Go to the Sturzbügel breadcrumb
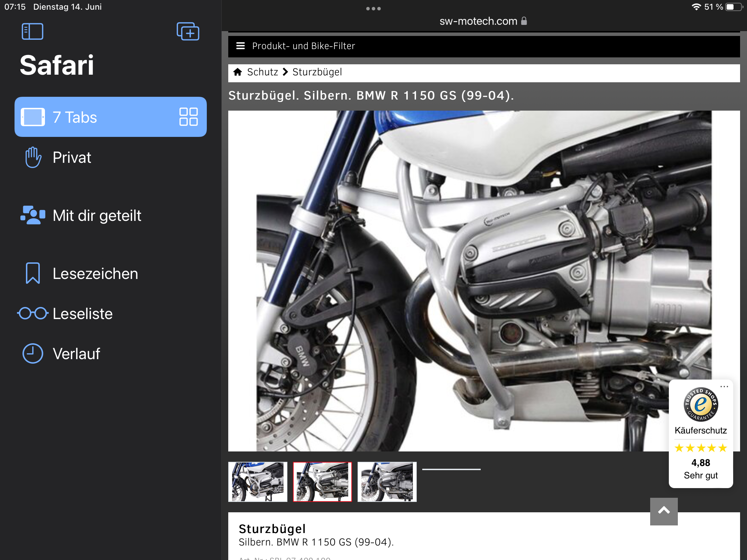 (x=317, y=72)
